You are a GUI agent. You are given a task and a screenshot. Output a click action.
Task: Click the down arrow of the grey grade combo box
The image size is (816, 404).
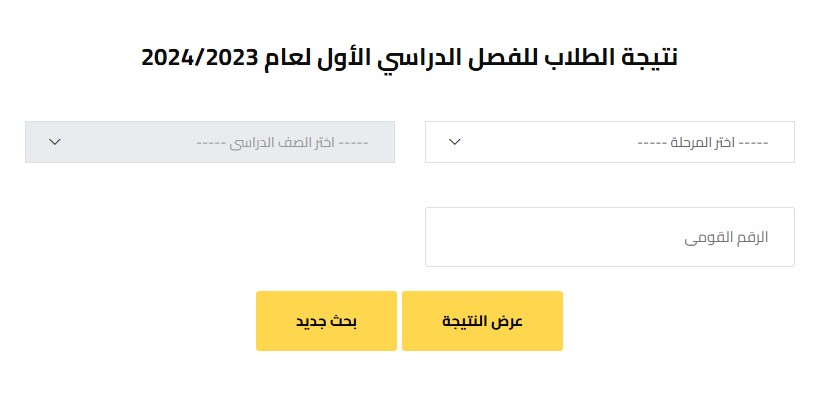pyautogui.click(x=55, y=142)
